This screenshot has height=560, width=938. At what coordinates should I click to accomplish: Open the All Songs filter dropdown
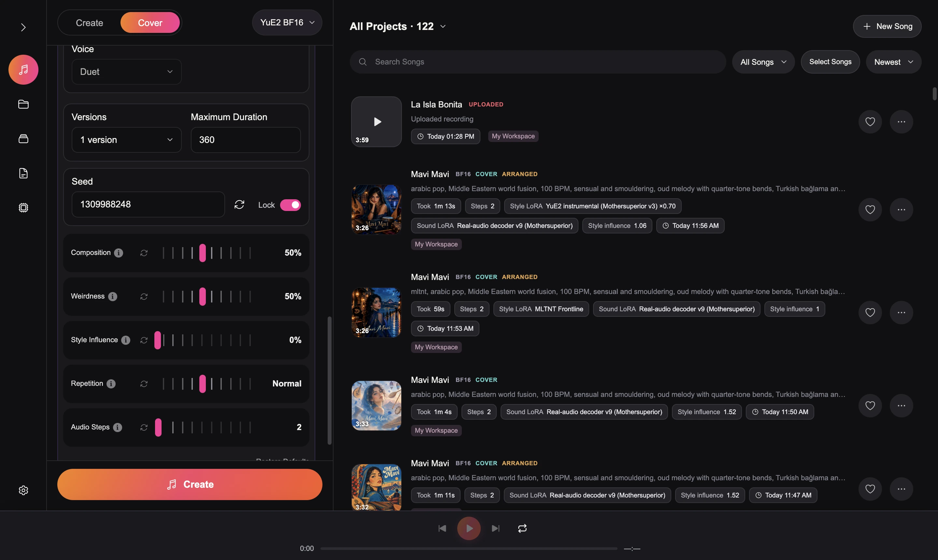click(x=763, y=62)
